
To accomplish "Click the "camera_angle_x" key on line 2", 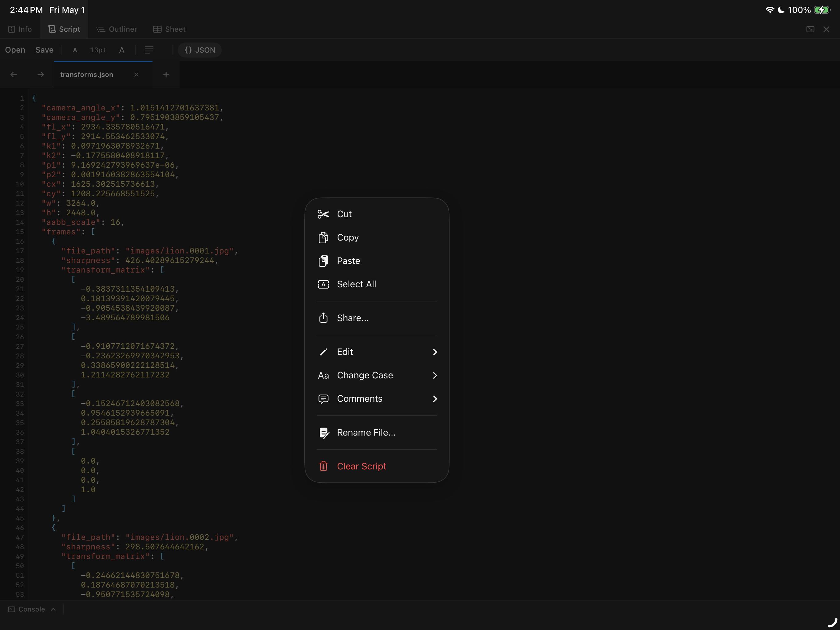I will 81,108.
